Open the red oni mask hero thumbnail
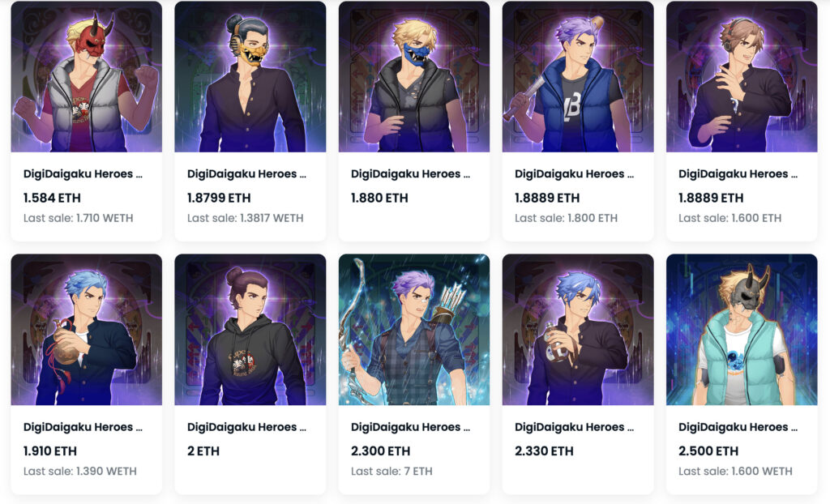This screenshot has width=830, height=504. click(86, 77)
